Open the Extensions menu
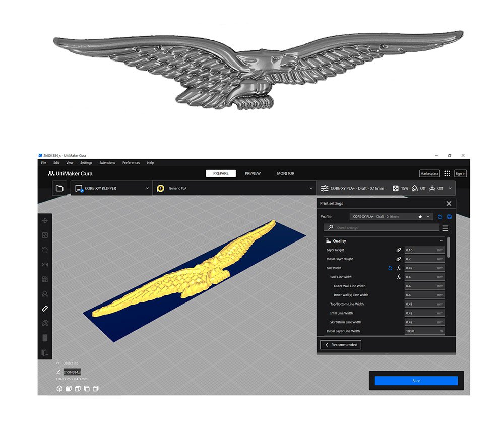The image size is (504, 424). 107,163
